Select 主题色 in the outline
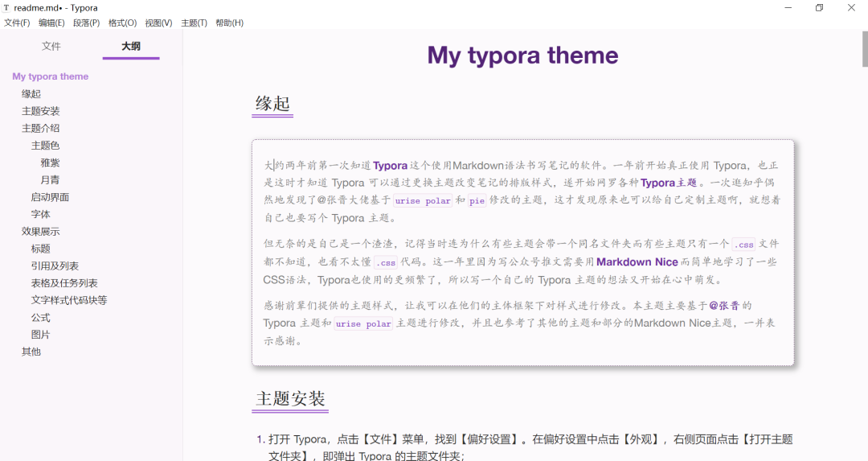 click(x=45, y=145)
